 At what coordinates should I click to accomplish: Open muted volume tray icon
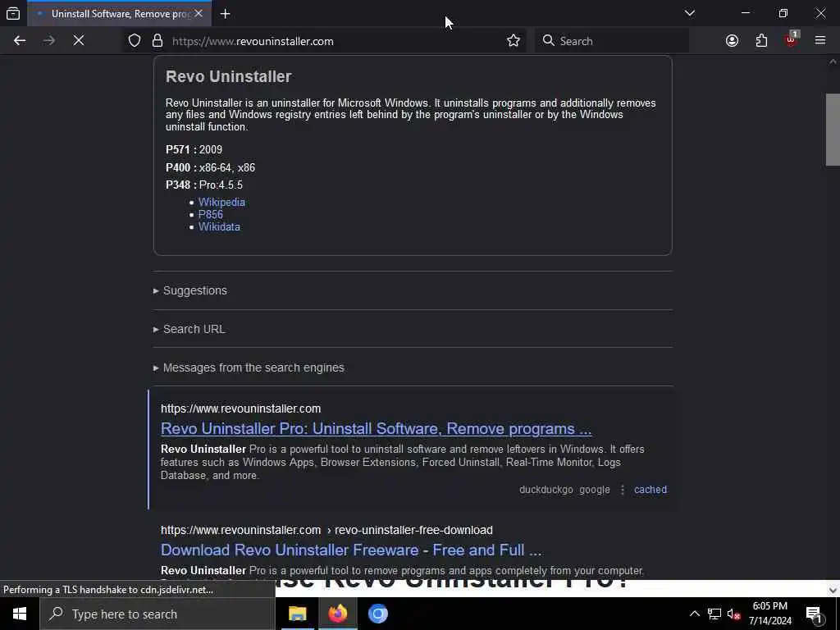[x=734, y=614]
